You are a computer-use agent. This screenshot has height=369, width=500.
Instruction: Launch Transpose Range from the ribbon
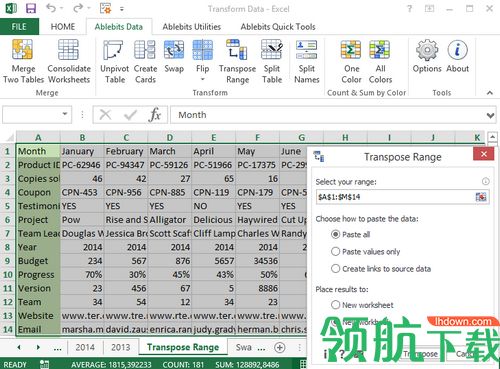coord(237,62)
